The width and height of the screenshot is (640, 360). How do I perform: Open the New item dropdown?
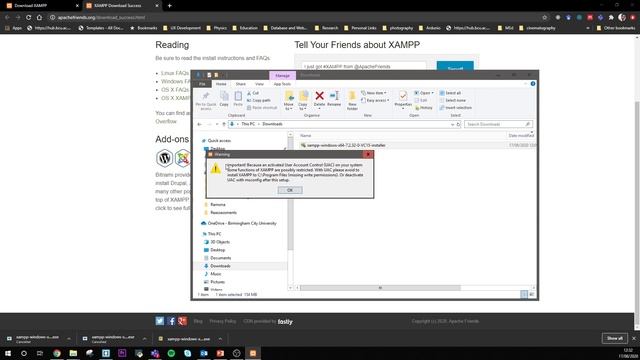[373, 93]
